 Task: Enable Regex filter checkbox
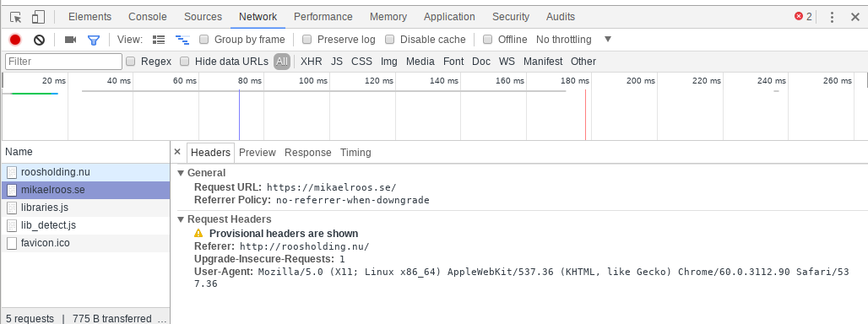(131, 62)
